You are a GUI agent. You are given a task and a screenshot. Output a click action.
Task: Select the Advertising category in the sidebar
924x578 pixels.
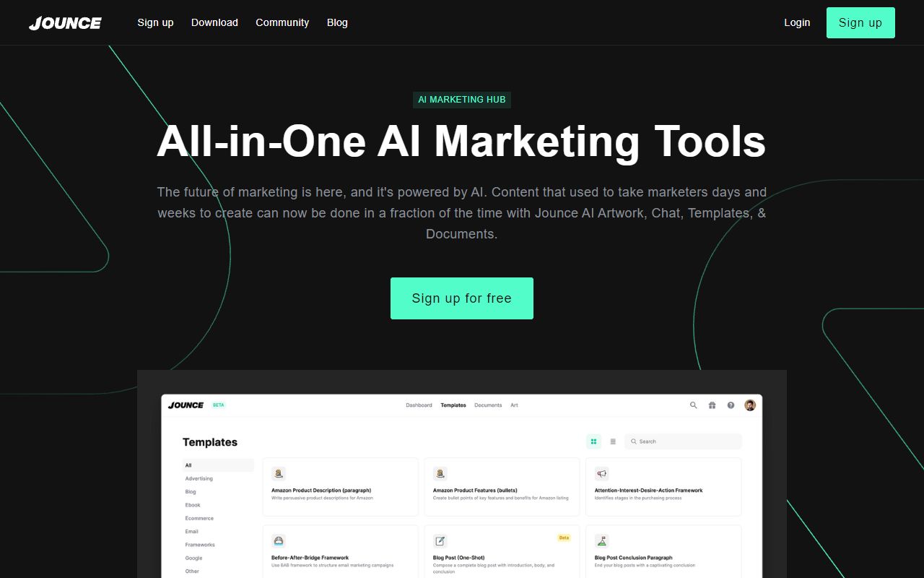click(x=199, y=478)
